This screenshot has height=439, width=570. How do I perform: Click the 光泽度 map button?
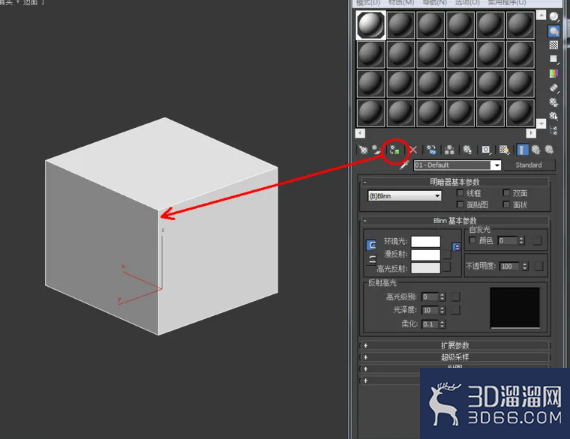pyautogui.click(x=455, y=310)
